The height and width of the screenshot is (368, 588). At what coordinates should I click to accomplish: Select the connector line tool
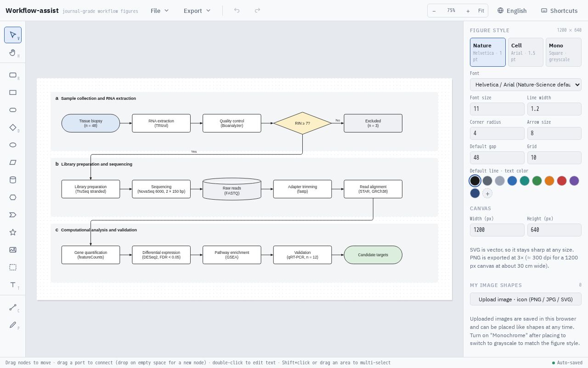(13, 307)
